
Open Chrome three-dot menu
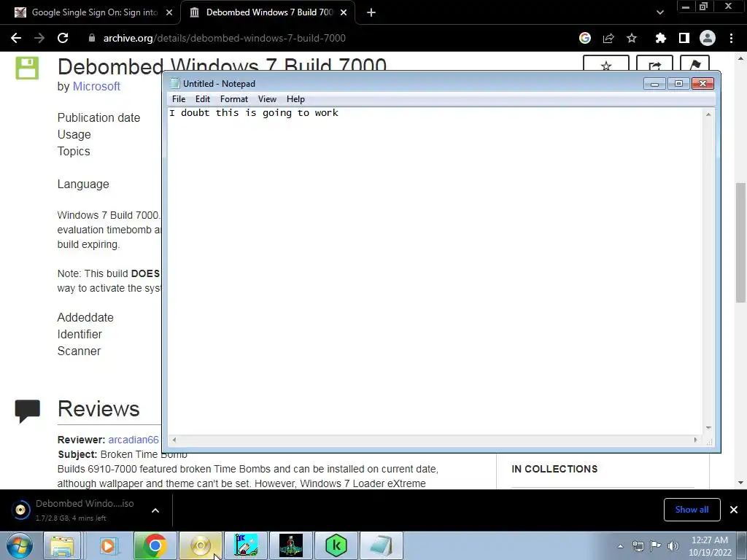[x=731, y=38]
